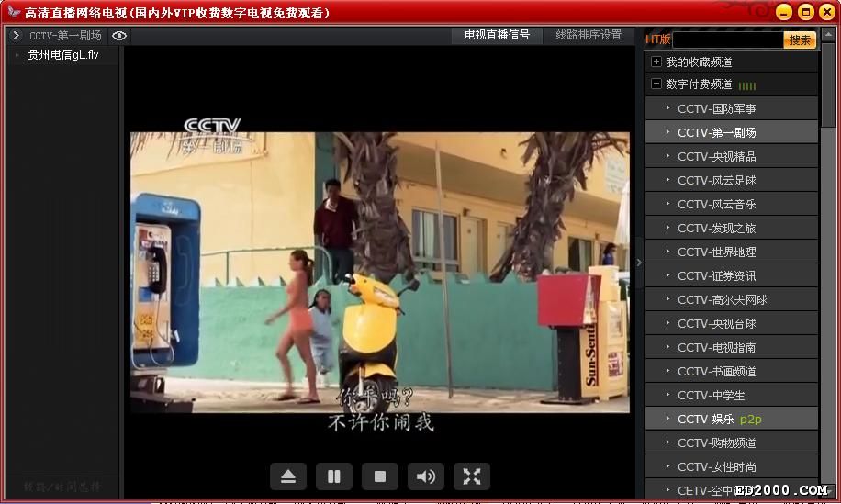This screenshot has width=841, height=504.
Task: Toggle the eye icon beside the channel name
Action: [x=119, y=36]
